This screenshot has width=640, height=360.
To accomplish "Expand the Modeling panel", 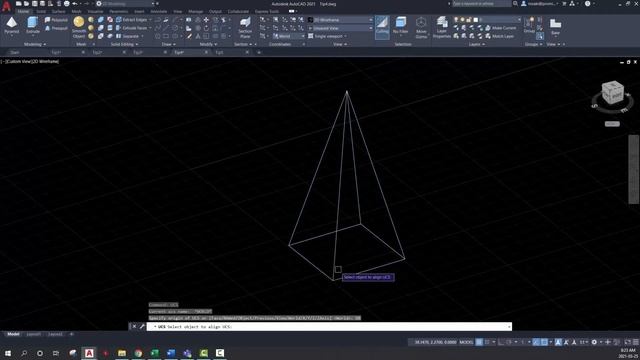I will click(35, 44).
